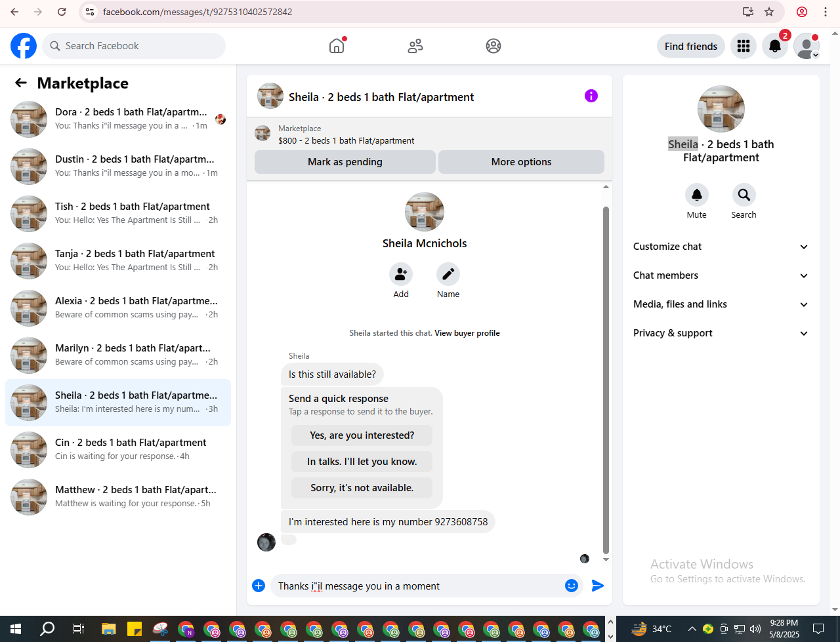Viewport: 840px width, 642px height.
Task: Expand Chat members section
Action: click(721, 275)
